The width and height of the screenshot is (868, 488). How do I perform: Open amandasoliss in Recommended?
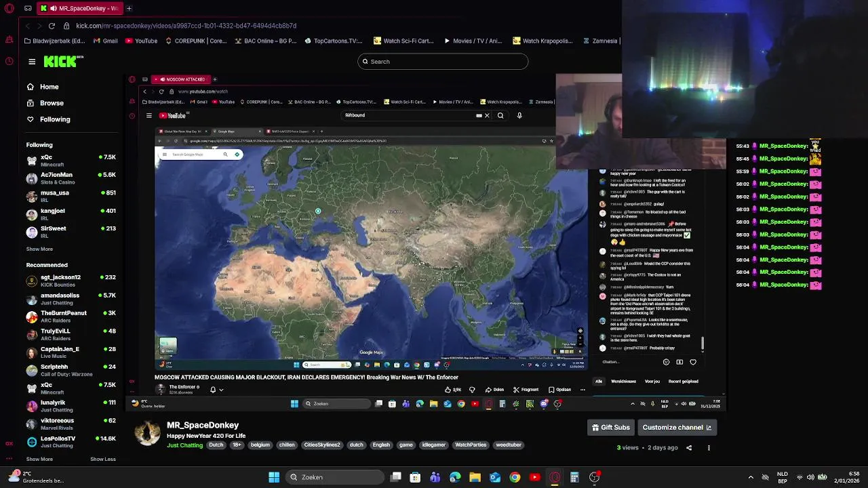click(71, 299)
